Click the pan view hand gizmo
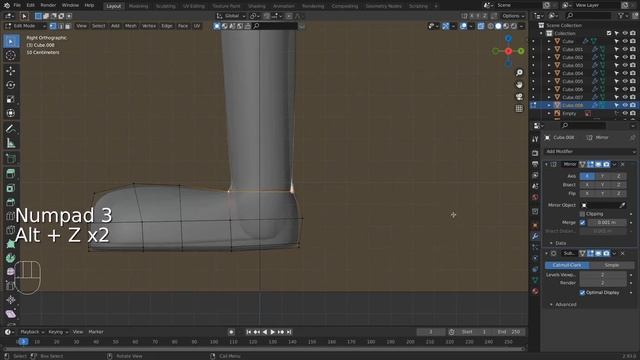Image resolution: width=640 pixels, height=360 pixels. (519, 84)
